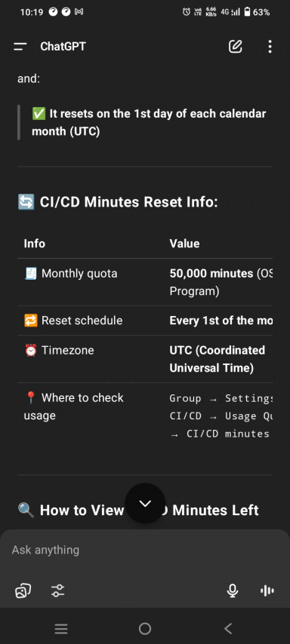Tap the Gmail notification icon in status bar

79,12
